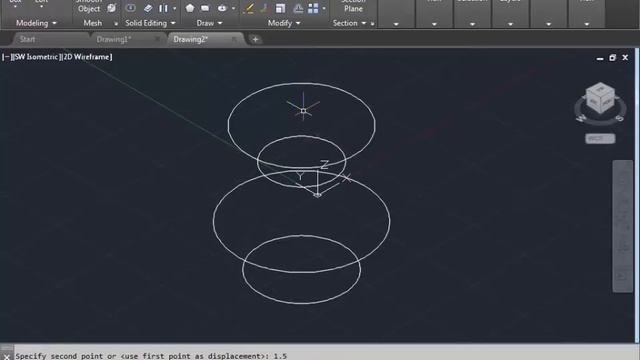
Task: Open the SW Isometric view menu
Action: (36, 57)
